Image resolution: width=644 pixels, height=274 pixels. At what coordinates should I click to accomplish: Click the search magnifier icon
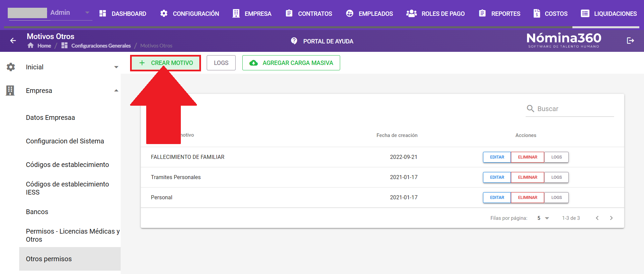pos(530,108)
